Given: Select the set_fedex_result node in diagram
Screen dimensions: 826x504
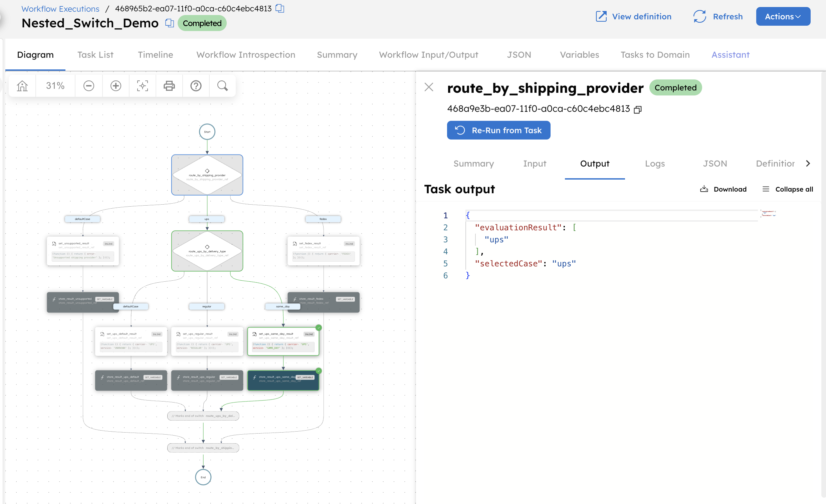Looking at the screenshot, I should [x=323, y=251].
